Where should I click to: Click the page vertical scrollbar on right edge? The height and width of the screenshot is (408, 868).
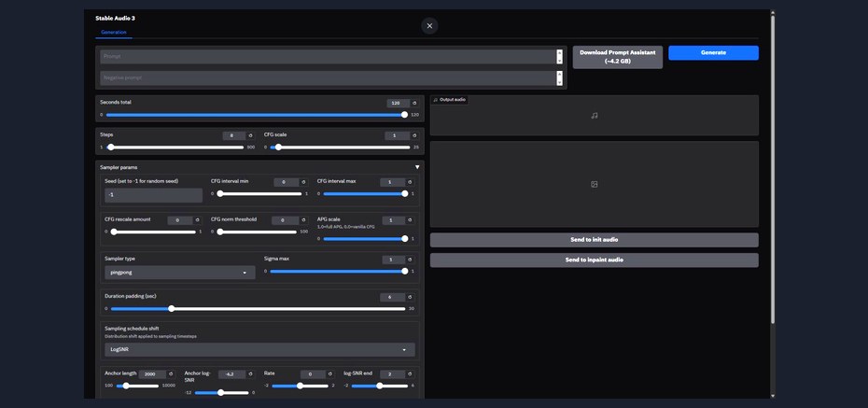(x=773, y=171)
